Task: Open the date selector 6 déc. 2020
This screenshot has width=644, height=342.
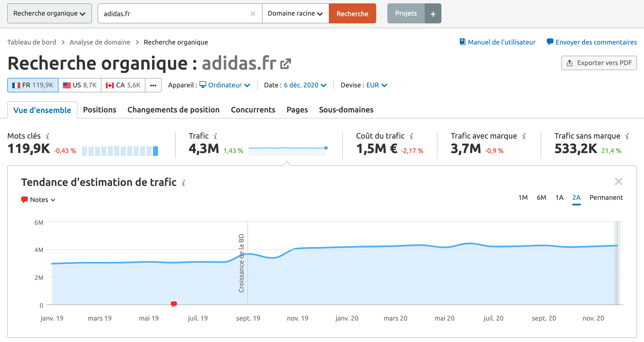Action: click(x=305, y=85)
